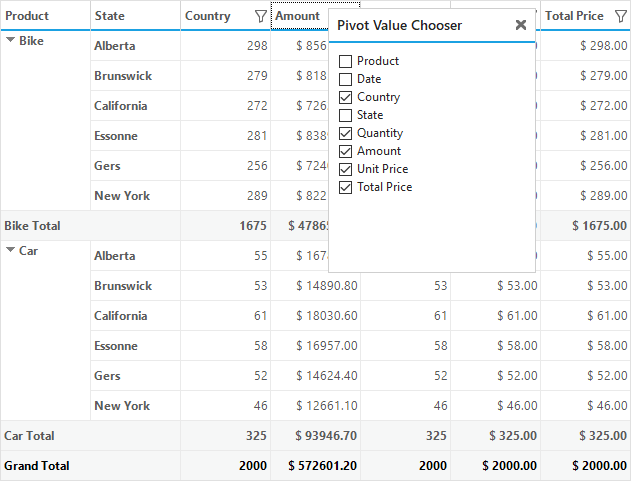Image resolution: width=631 pixels, height=481 pixels.
Task: Uncheck the Amount value checkbox
Action: click(345, 151)
